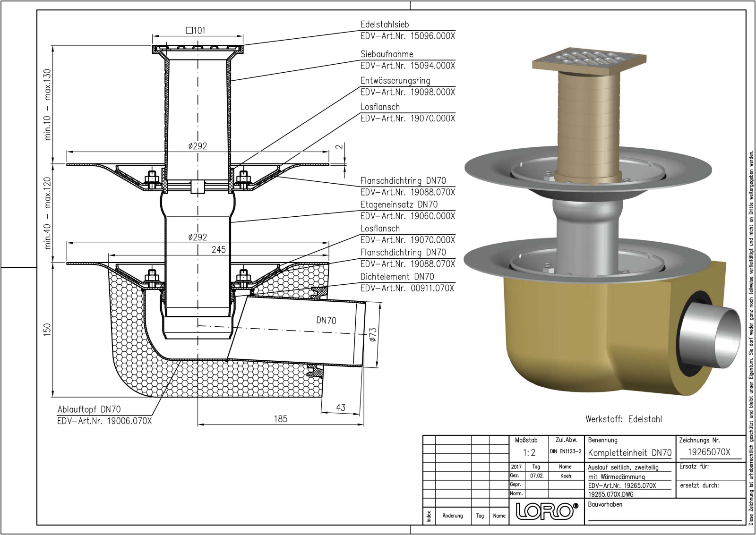
Task: Select the Edelstahlsieb label
Action: (385, 24)
